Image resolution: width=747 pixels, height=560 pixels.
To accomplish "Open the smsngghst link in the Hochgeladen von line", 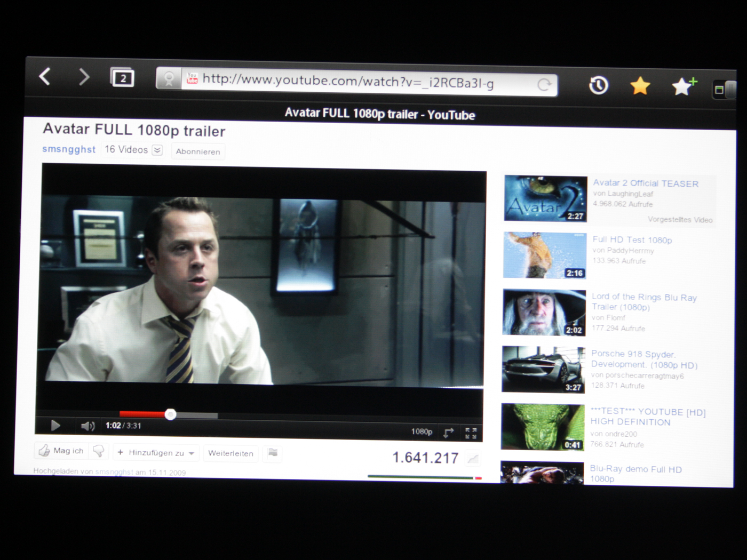I will coord(114,472).
